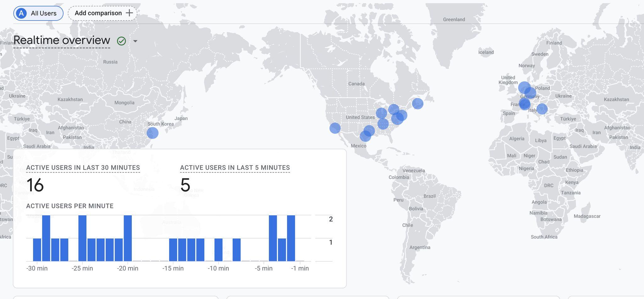644x299 pixels.
Task: Select the map bubble near South Korea
Action: click(x=153, y=133)
